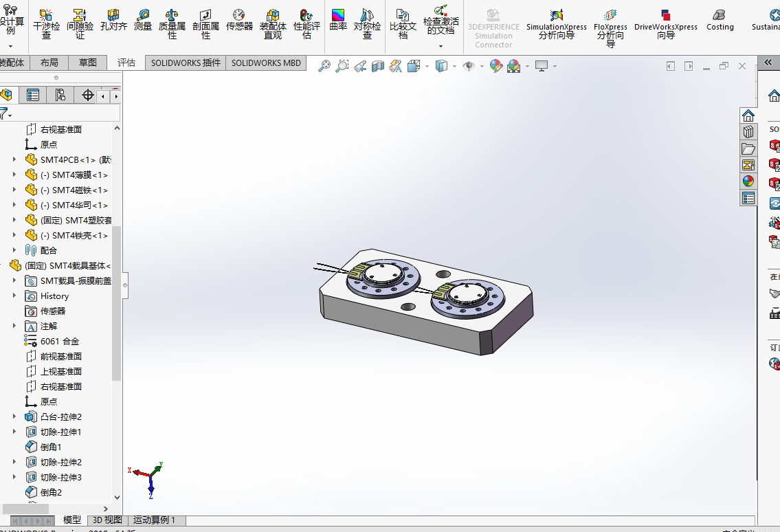
Task: Open Hole Alignment (孔对齐) tool
Action: click(x=113, y=20)
